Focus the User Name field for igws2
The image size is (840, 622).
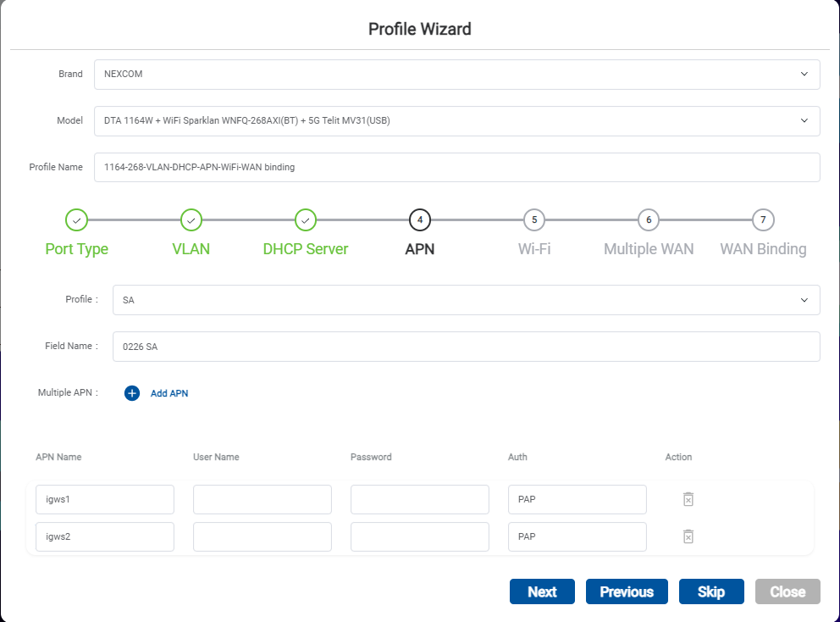262,536
